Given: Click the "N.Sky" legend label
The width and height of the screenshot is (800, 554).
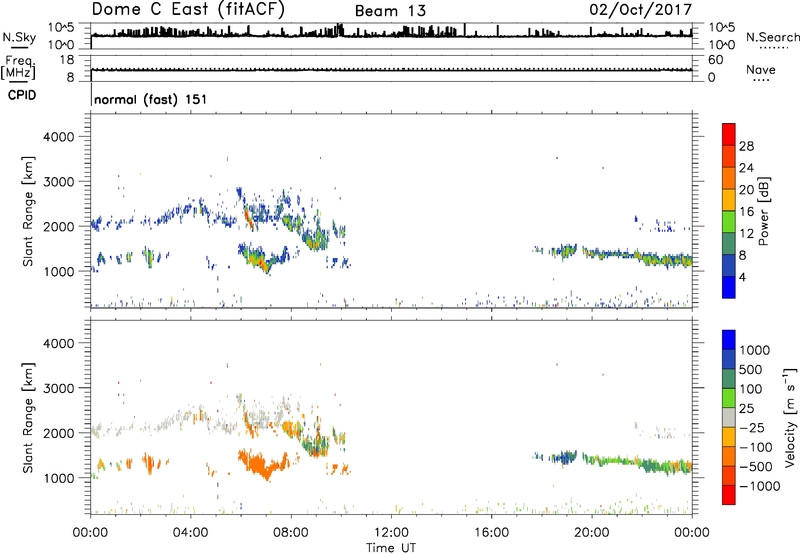Looking at the screenshot, I should (x=19, y=37).
